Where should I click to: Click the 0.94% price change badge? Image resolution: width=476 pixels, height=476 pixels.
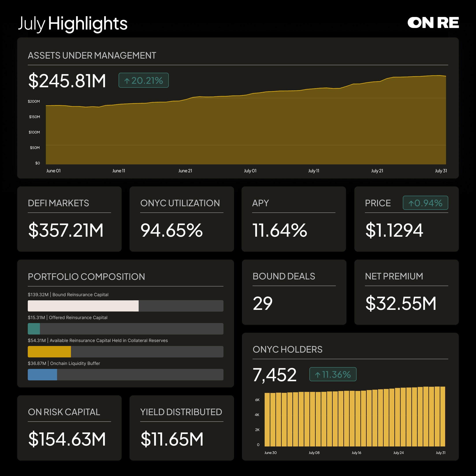click(425, 203)
